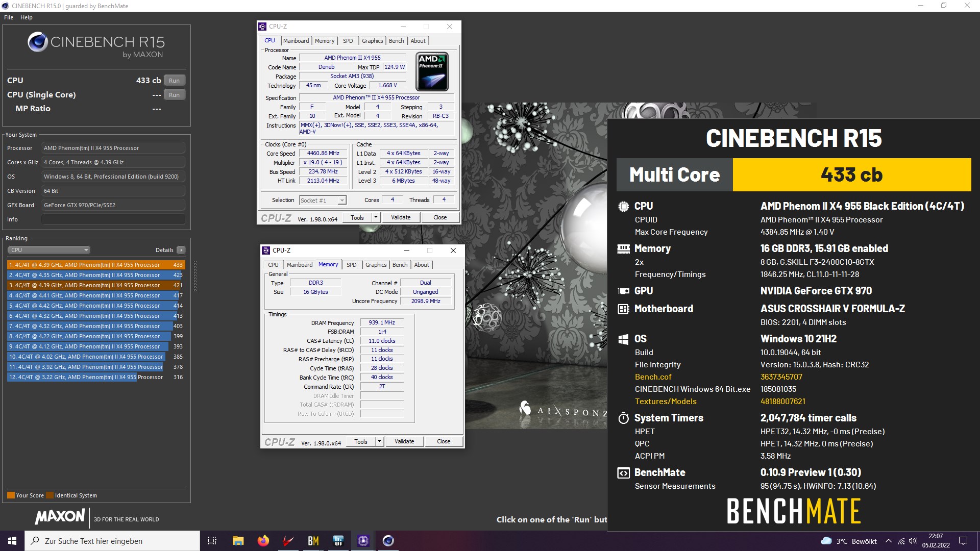The width and height of the screenshot is (980, 551).
Task: Click BenchMate code bracket icon
Action: (x=623, y=473)
